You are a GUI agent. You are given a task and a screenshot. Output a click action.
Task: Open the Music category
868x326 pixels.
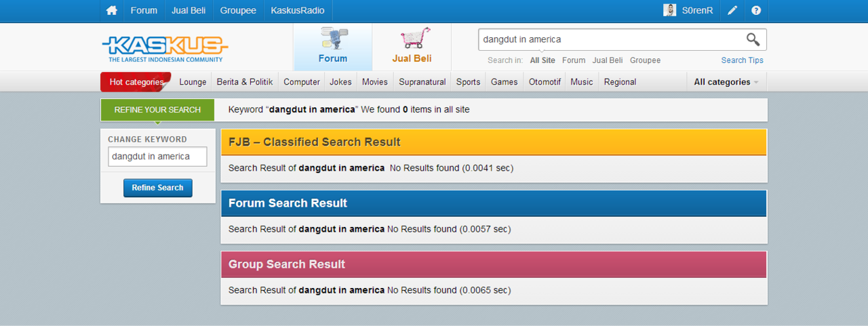tap(582, 82)
